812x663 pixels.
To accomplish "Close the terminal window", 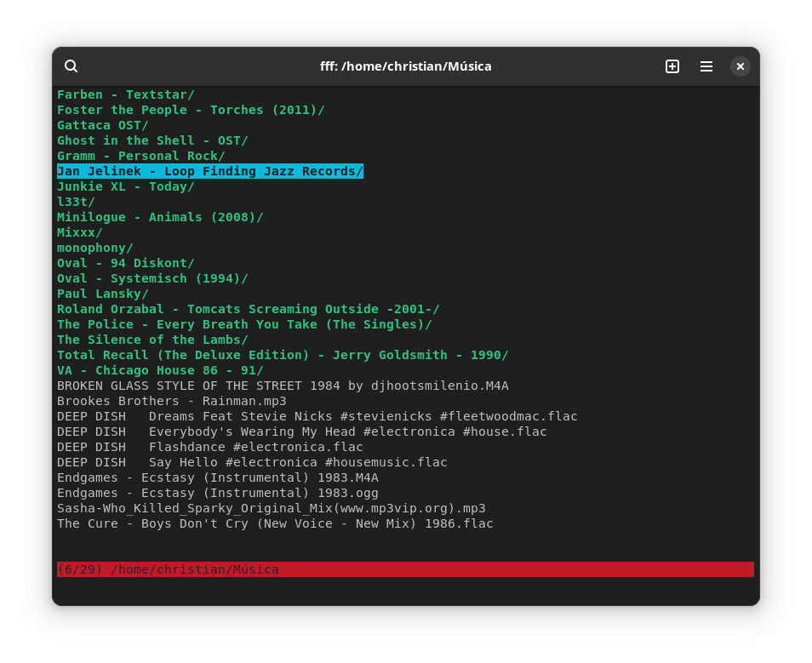I will point(740,66).
